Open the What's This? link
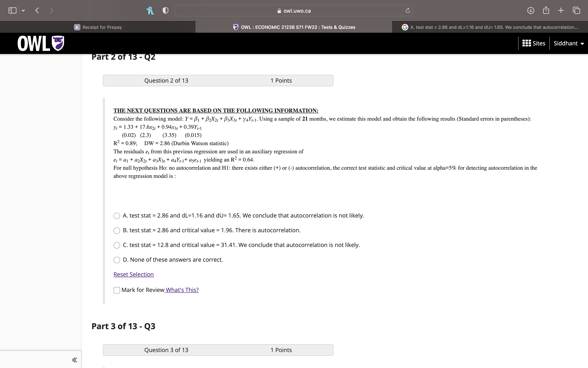This screenshot has width=588, height=368. point(182,290)
